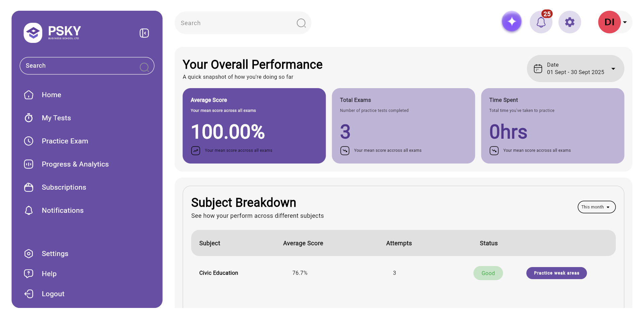Select Subscriptions in the sidebar
The width and height of the screenshot is (644, 319).
64,187
